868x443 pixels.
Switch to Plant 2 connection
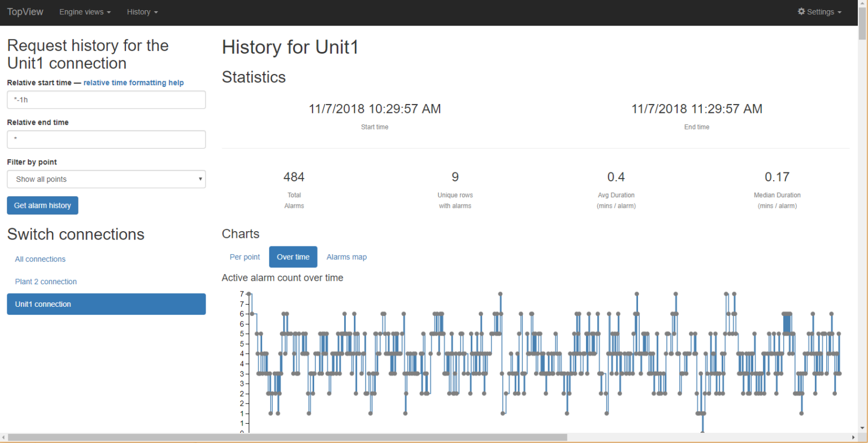(x=46, y=281)
